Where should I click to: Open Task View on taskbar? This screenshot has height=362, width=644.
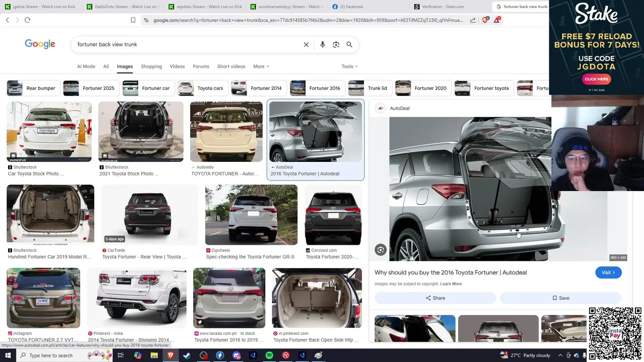[121, 355]
